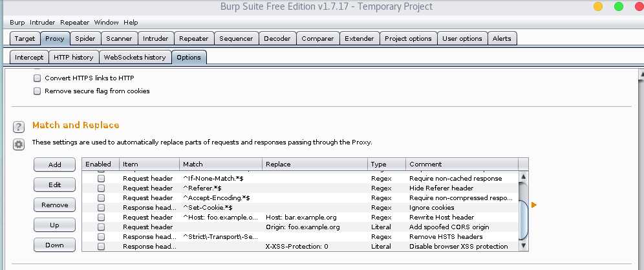Switch to the Alerts tab
The width and height of the screenshot is (644, 270).
point(502,38)
